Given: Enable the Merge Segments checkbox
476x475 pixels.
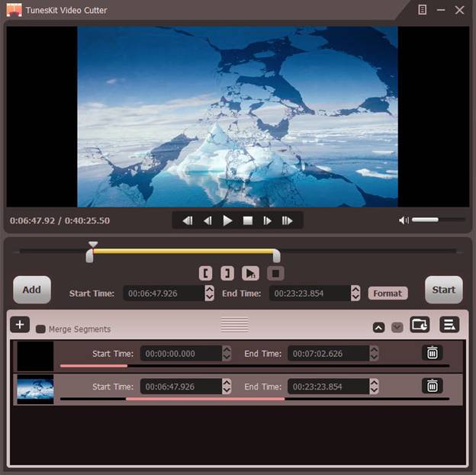Looking at the screenshot, I should point(40,329).
